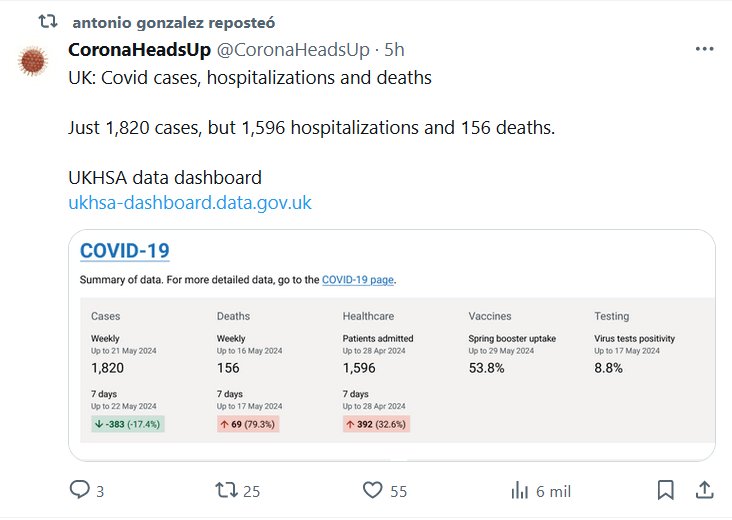Click the red 392 healthcare change badge
The width and height of the screenshot is (732, 520).
(x=376, y=424)
